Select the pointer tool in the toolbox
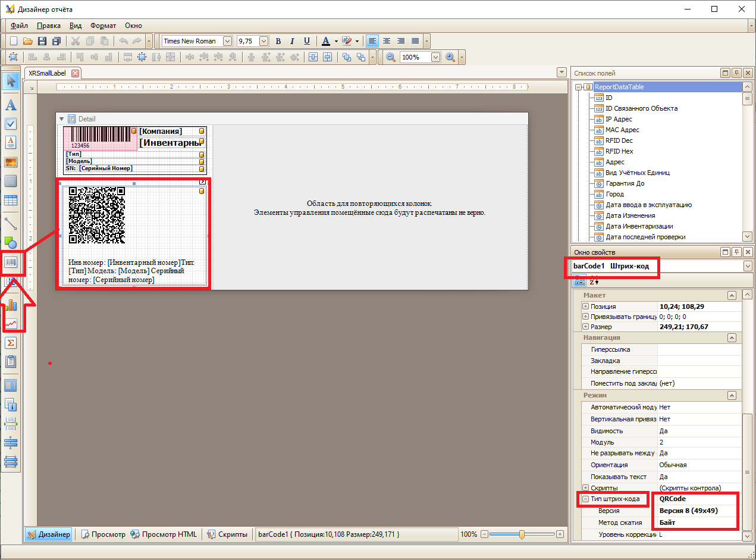 (x=11, y=82)
